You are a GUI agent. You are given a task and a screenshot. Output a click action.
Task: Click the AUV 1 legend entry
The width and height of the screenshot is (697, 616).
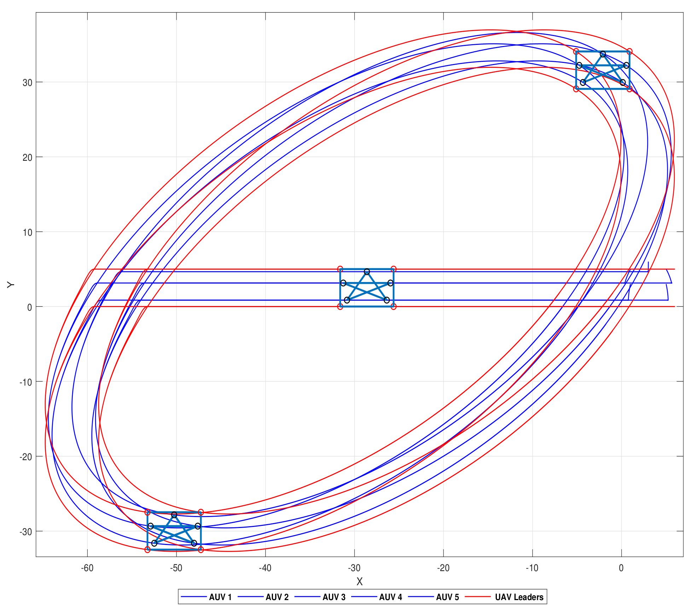click(220, 597)
